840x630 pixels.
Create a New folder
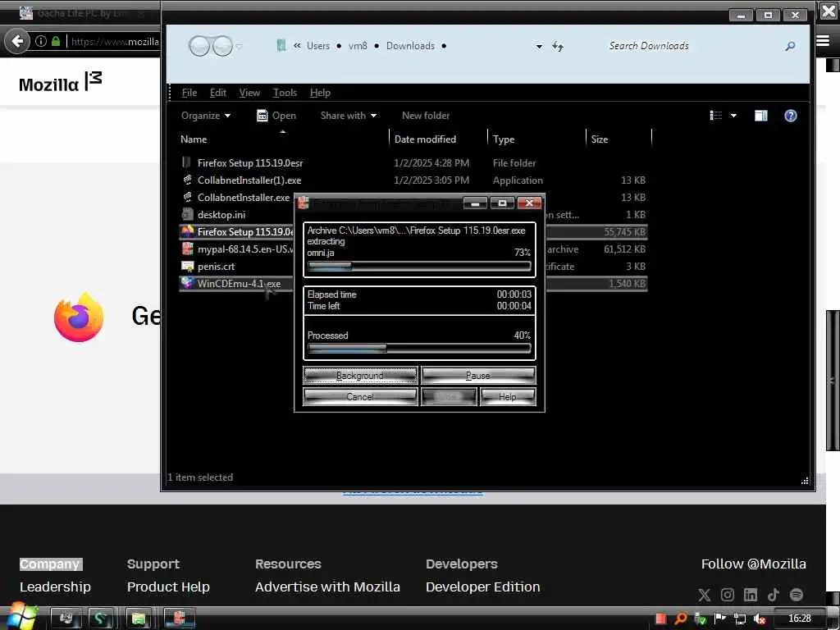[426, 116]
